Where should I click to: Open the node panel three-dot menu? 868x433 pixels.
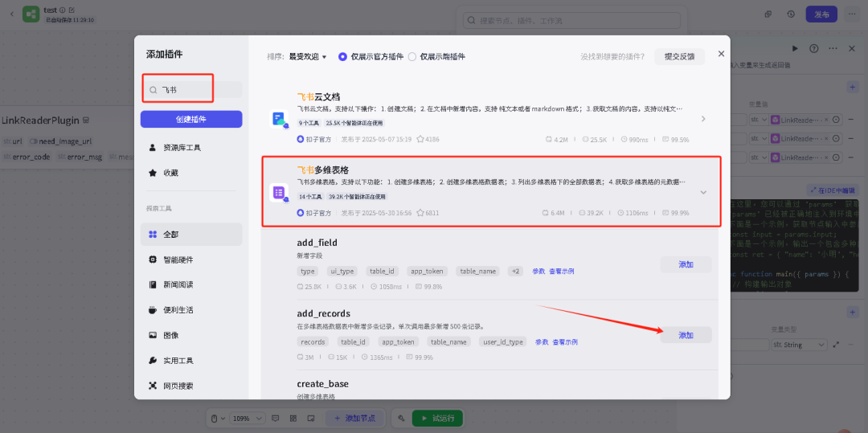point(833,49)
